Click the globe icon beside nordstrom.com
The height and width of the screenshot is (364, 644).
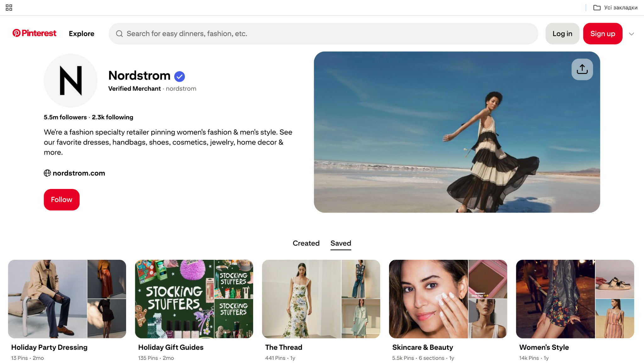pyautogui.click(x=47, y=173)
